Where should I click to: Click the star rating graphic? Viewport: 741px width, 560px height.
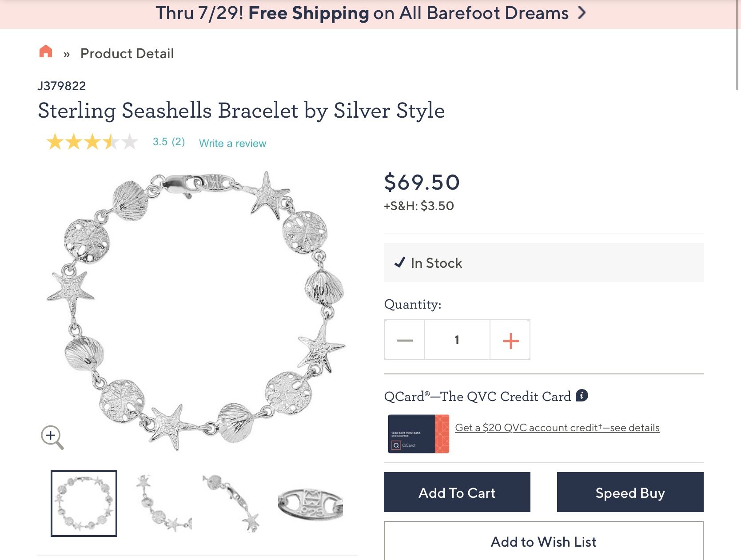point(92,142)
